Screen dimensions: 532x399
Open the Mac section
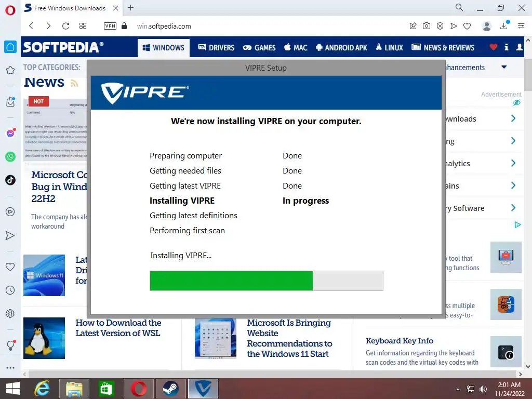point(296,48)
